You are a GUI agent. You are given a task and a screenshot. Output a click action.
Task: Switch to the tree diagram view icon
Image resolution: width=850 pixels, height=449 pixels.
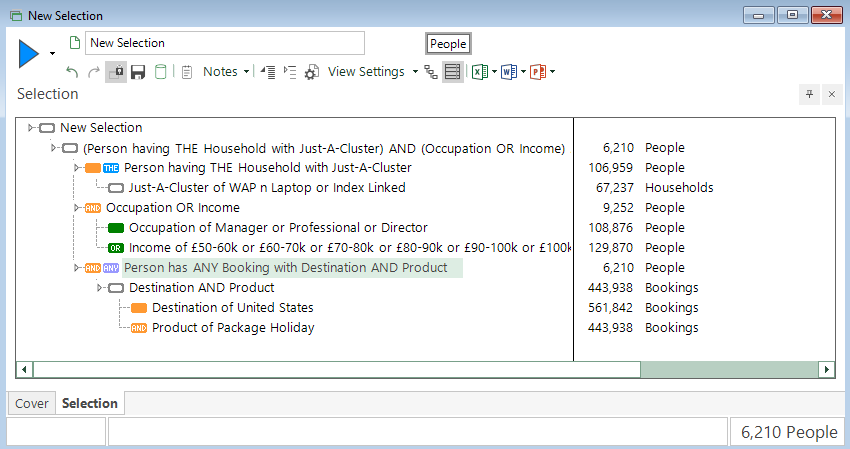(x=431, y=72)
